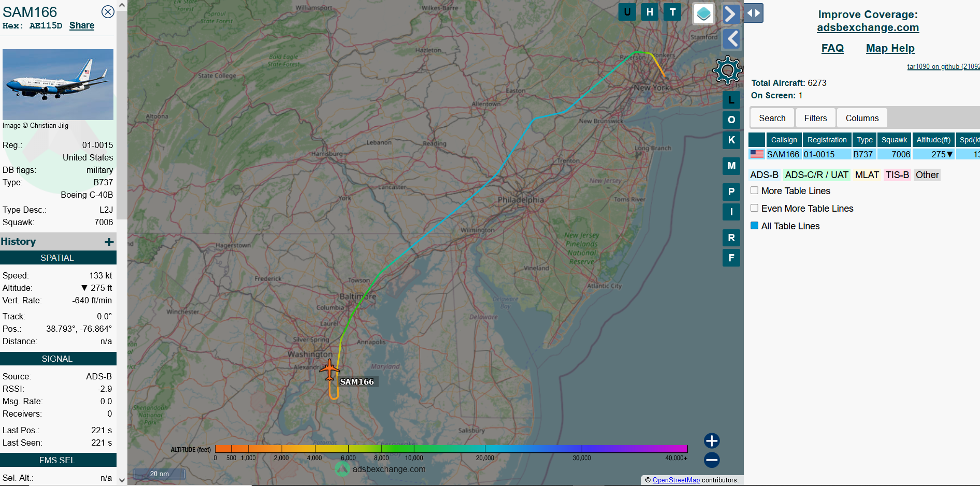Click the FMS SEL section header
The image size is (980, 486).
click(x=57, y=460)
